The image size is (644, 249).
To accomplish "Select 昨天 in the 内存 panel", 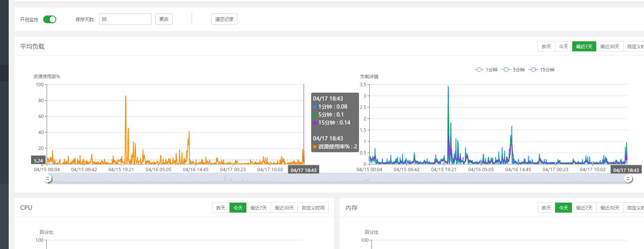I will tap(546, 208).
